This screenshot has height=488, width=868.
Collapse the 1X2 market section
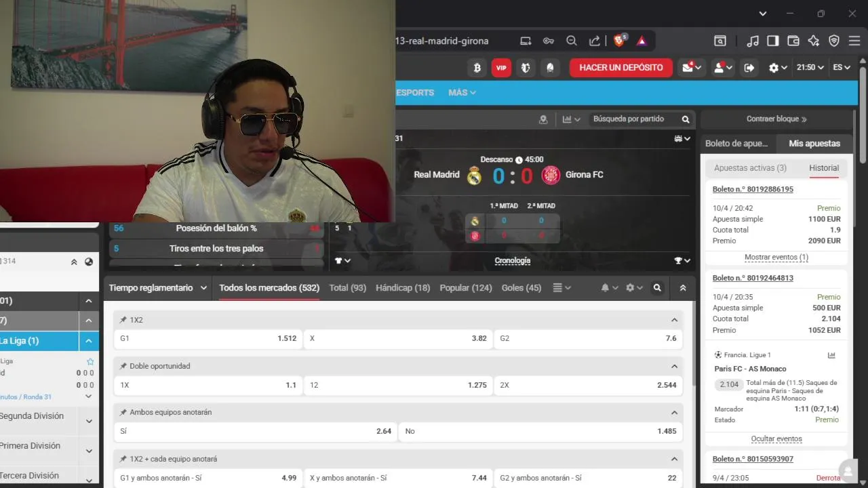[674, 320]
